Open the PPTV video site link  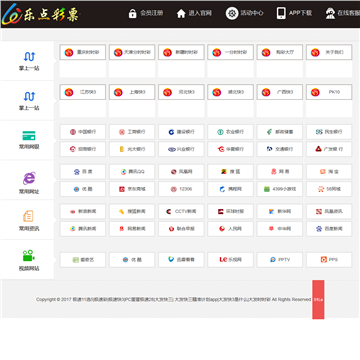(280, 260)
